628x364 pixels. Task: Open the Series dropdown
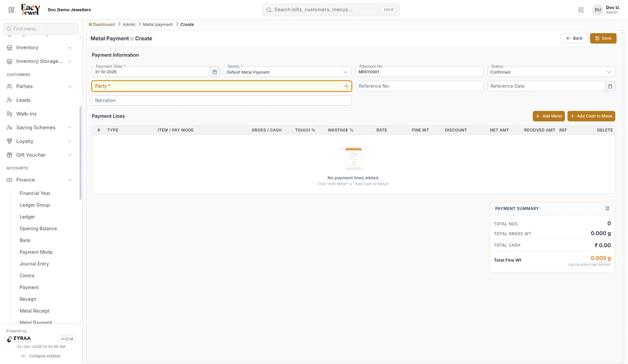287,72
